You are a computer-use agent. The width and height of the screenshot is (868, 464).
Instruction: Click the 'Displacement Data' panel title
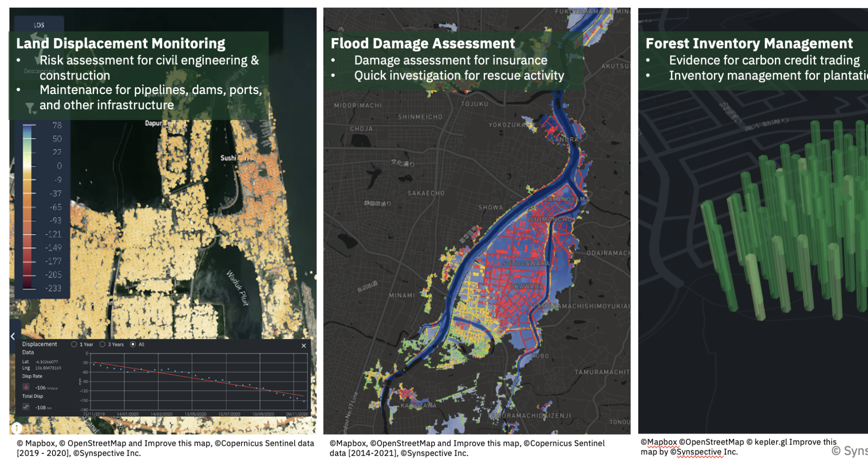click(39, 348)
